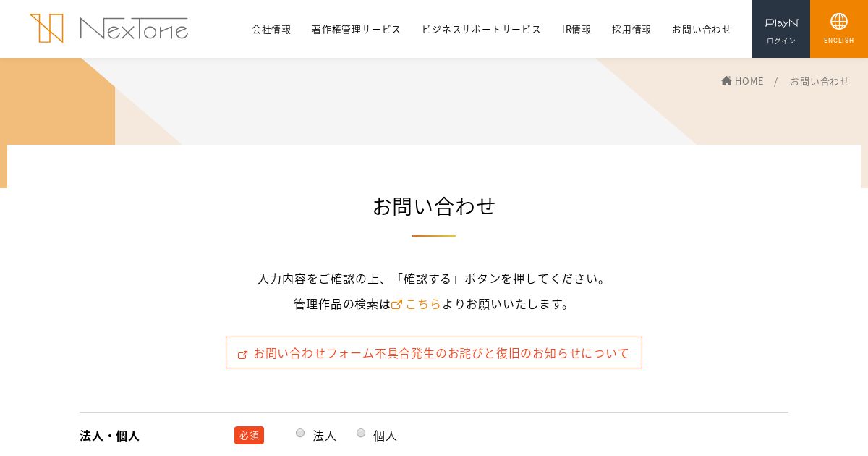The width and height of the screenshot is (868, 456).
Task: Open the 採用情報 menu
Action: (x=631, y=29)
